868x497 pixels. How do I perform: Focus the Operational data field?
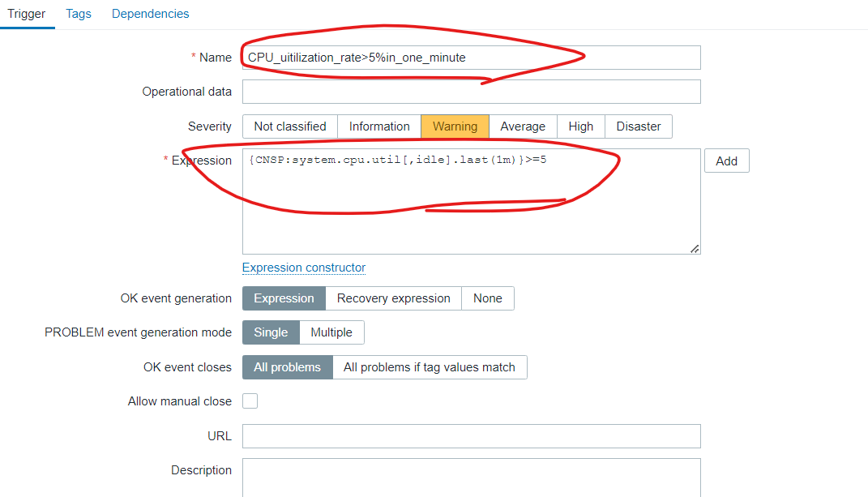coord(472,92)
